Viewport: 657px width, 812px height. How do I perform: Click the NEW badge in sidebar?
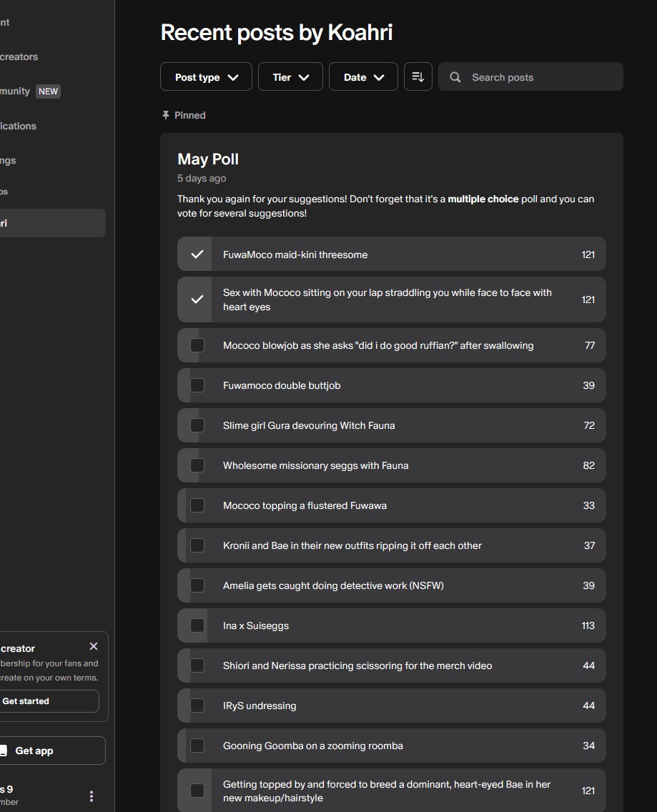[48, 91]
